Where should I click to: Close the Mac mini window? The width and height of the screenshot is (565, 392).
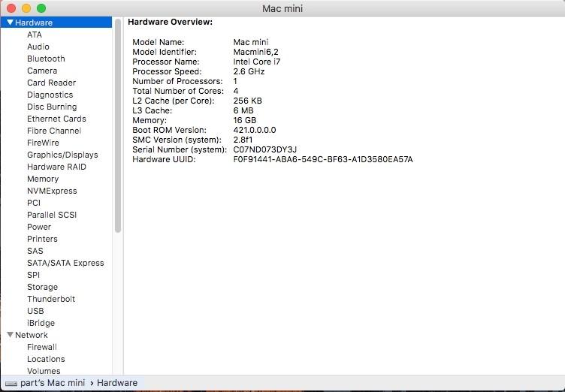coord(11,8)
